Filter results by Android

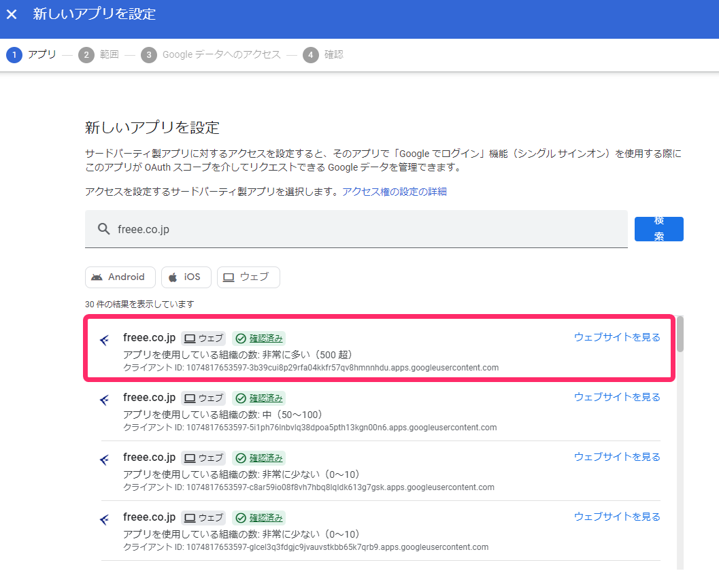click(120, 277)
